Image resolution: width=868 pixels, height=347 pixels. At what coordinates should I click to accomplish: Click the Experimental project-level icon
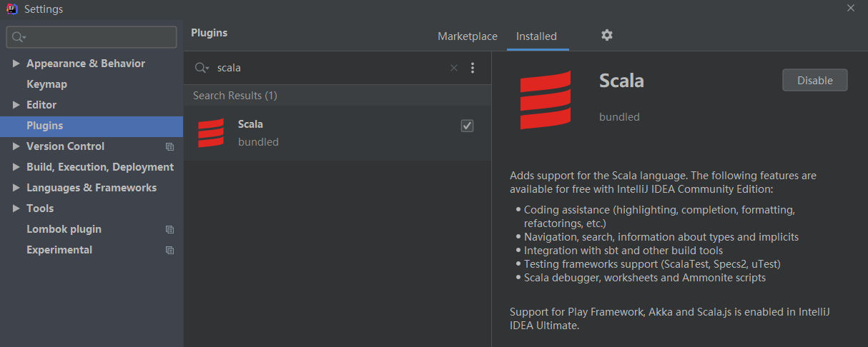click(x=169, y=251)
